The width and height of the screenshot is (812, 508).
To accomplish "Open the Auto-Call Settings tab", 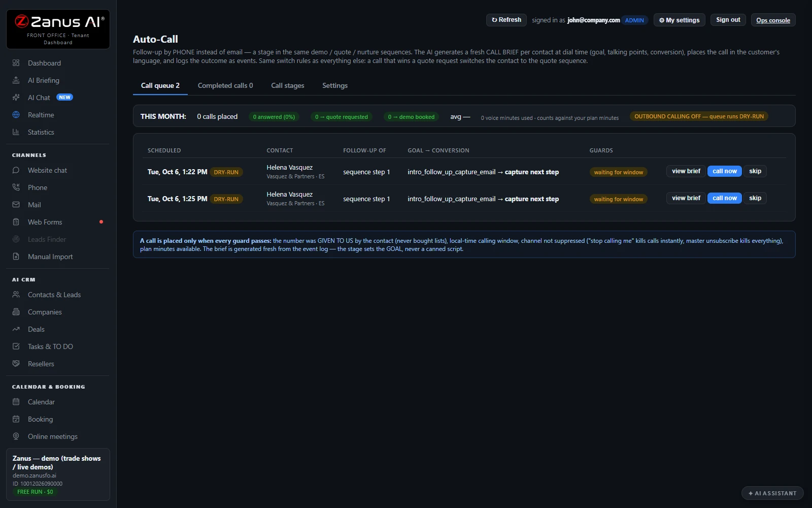I will [x=335, y=85].
